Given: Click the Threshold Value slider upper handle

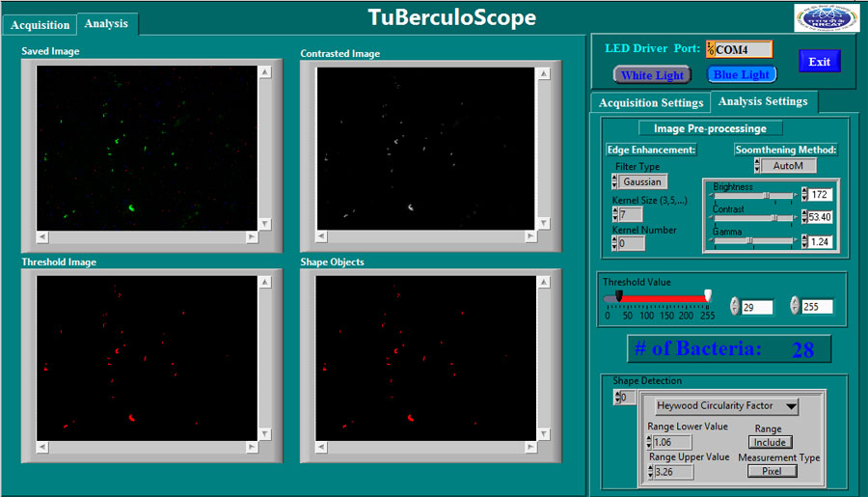Looking at the screenshot, I should point(708,295).
